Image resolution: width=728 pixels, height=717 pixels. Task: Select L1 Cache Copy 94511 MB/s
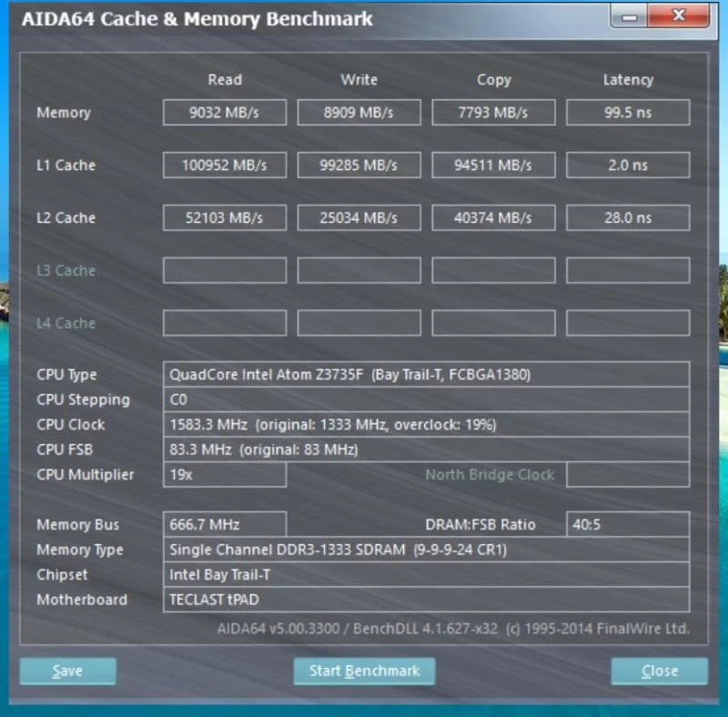click(x=493, y=165)
